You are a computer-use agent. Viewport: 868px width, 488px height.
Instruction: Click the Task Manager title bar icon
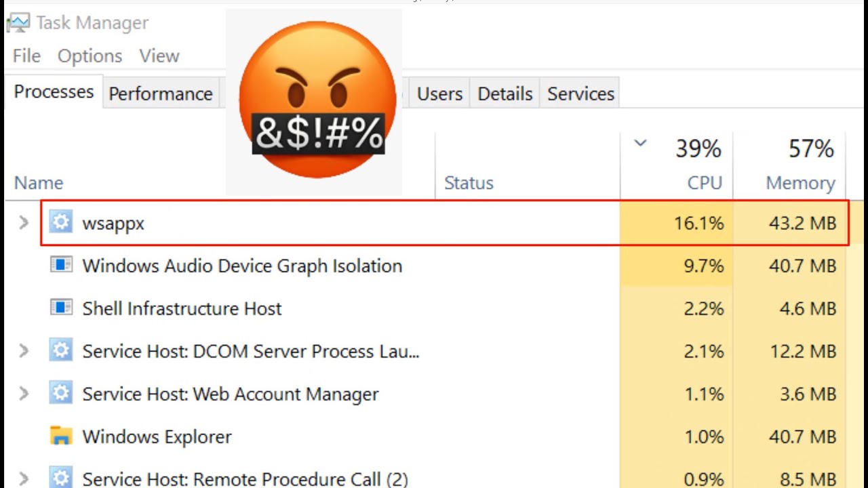[x=18, y=22]
